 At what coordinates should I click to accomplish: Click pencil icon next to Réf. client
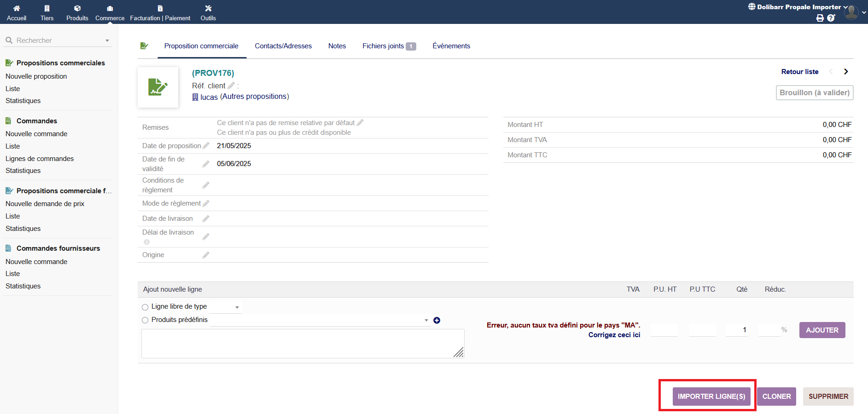(x=231, y=86)
